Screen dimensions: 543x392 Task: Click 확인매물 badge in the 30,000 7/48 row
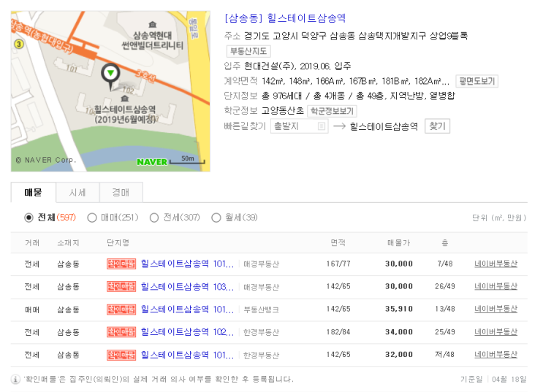coord(121,264)
